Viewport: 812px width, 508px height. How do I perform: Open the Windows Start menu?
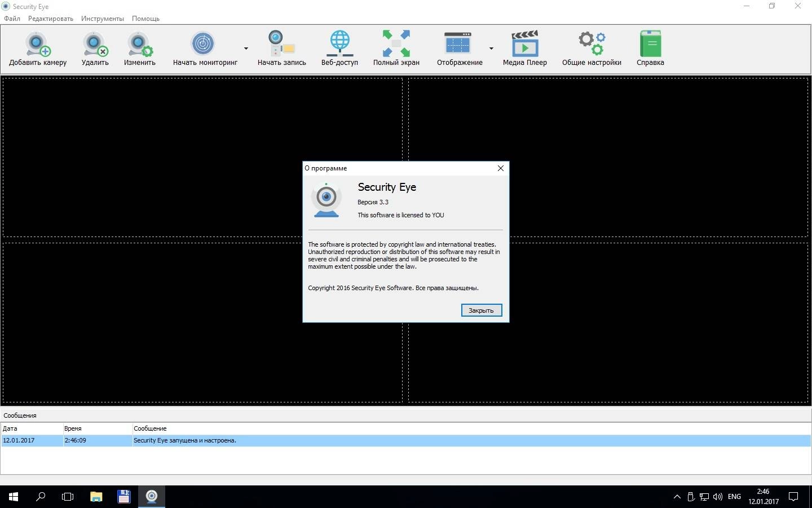point(14,497)
